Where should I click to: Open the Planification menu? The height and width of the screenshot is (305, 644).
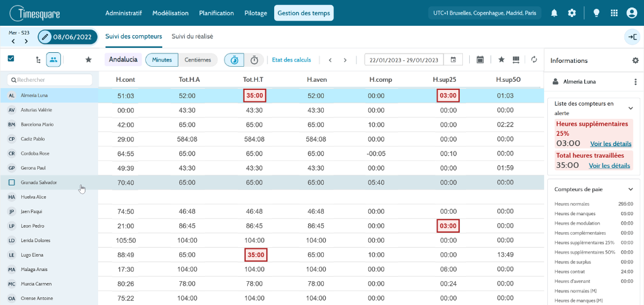(216, 13)
